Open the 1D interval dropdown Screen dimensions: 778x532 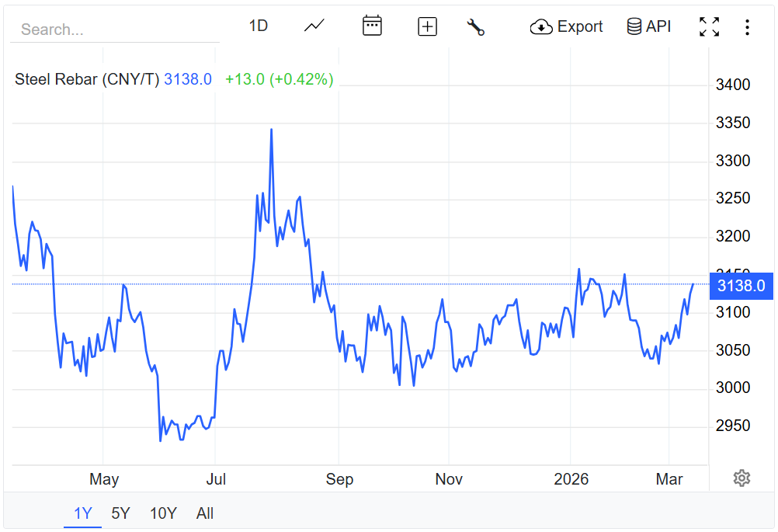tap(258, 26)
